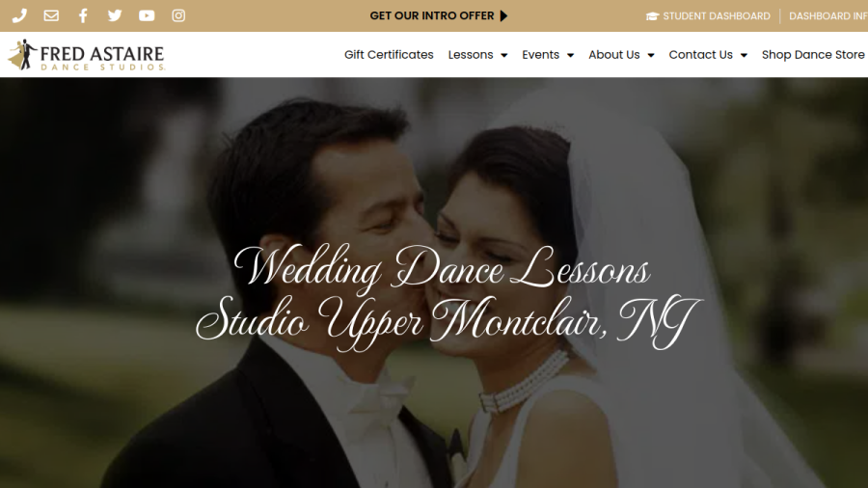Go to Shop Dance Store
868x488 pixels.
(813, 55)
